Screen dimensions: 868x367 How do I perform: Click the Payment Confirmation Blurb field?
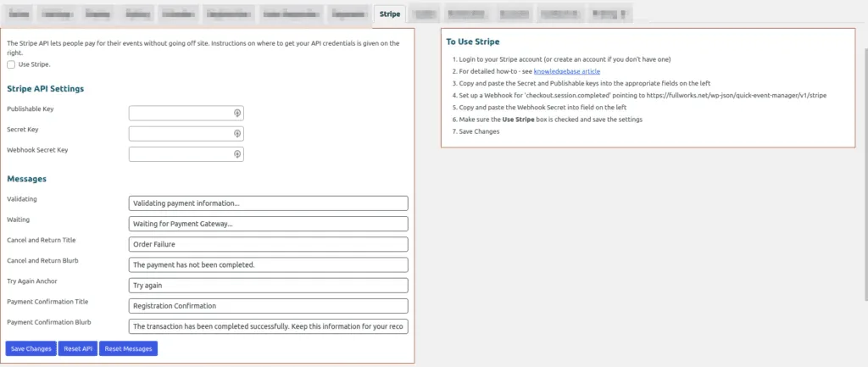(x=268, y=326)
